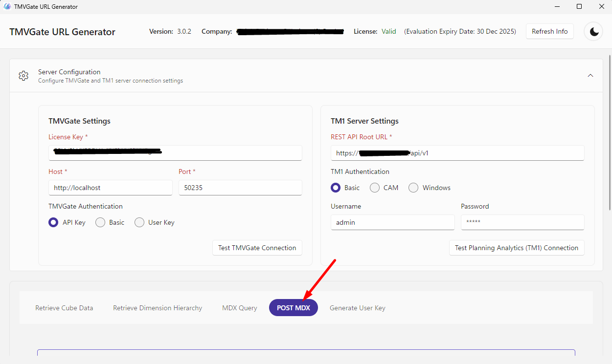Click TMVGate app icon in title bar

[7, 7]
